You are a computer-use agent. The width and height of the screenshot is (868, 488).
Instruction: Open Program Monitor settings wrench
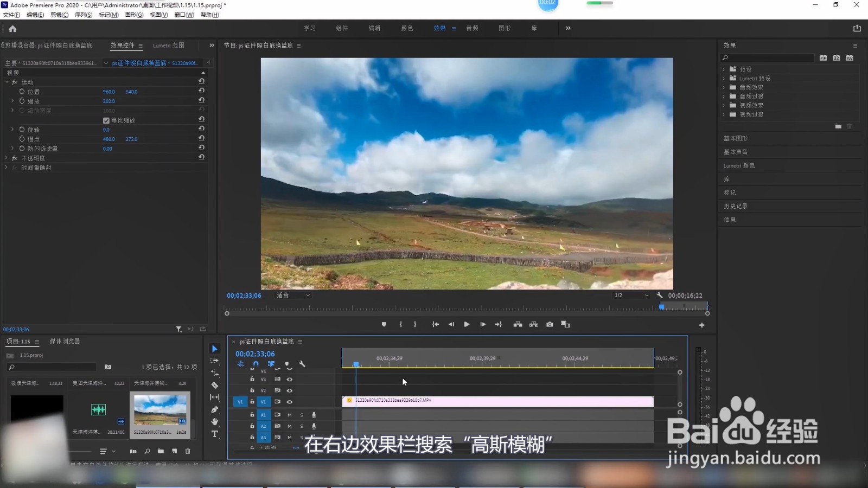pyautogui.click(x=660, y=296)
